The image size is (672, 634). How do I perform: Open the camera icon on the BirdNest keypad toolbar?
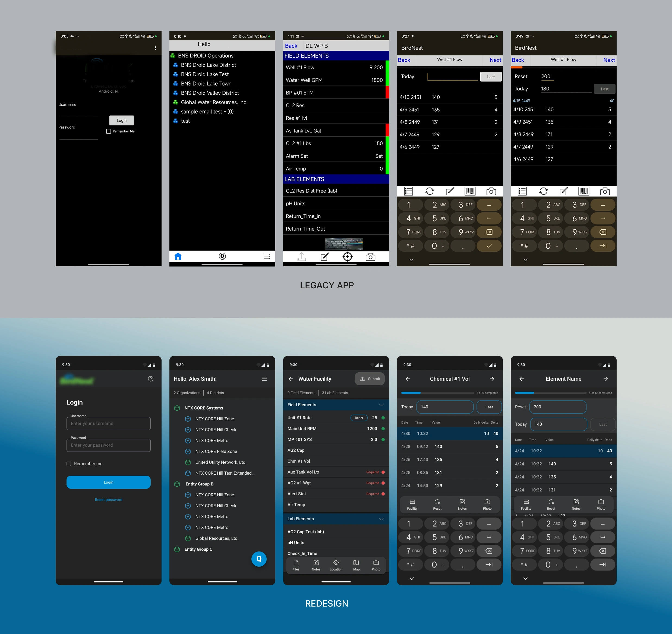[x=491, y=191]
